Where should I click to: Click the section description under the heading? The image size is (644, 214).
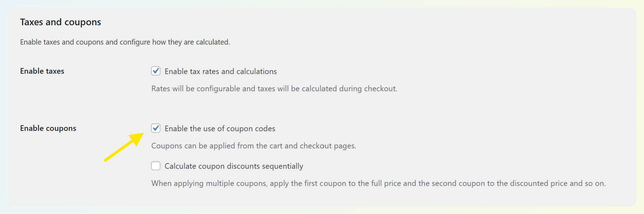pos(125,42)
